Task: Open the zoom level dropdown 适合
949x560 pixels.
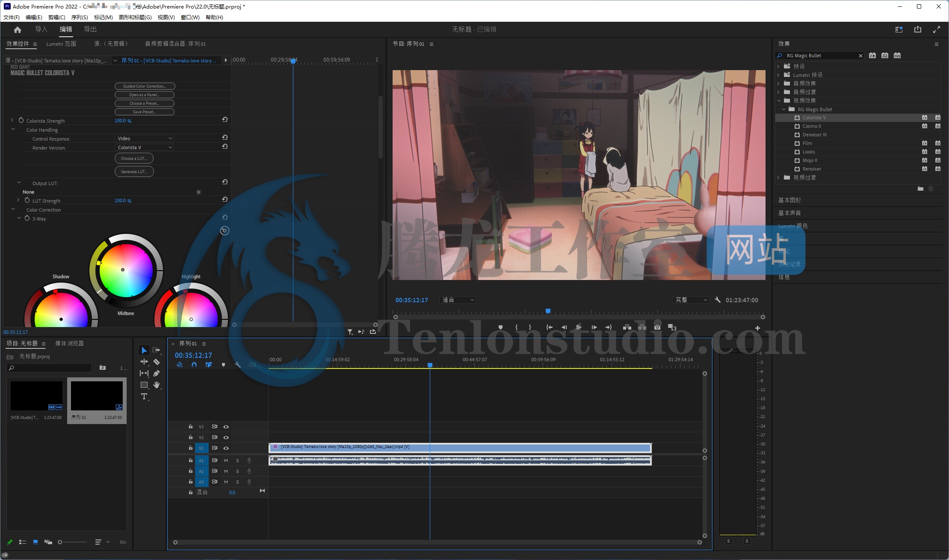Action: click(x=458, y=300)
